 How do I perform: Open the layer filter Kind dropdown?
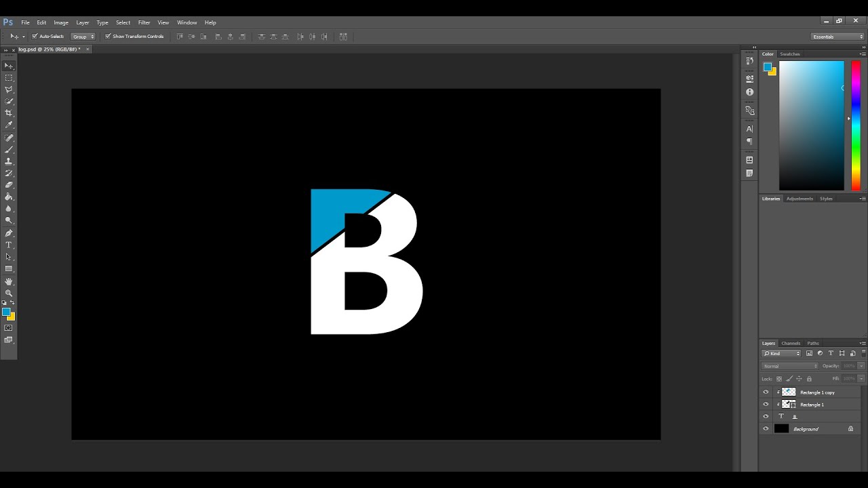point(781,353)
